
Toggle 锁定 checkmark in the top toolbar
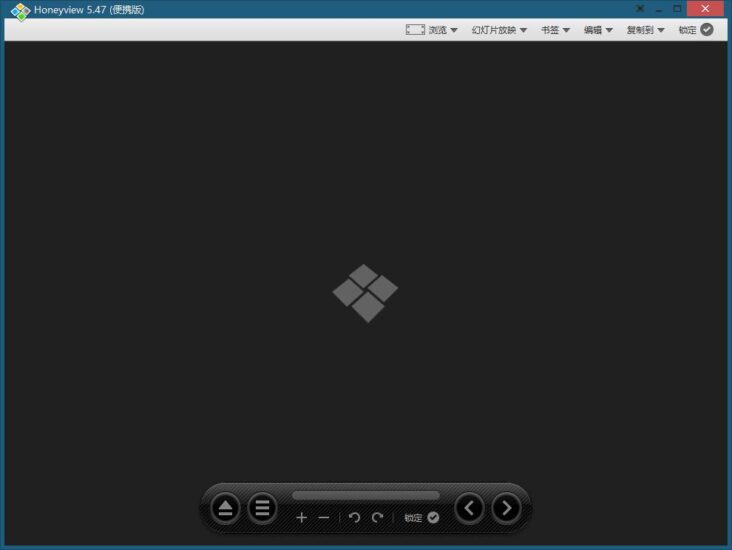(x=706, y=30)
